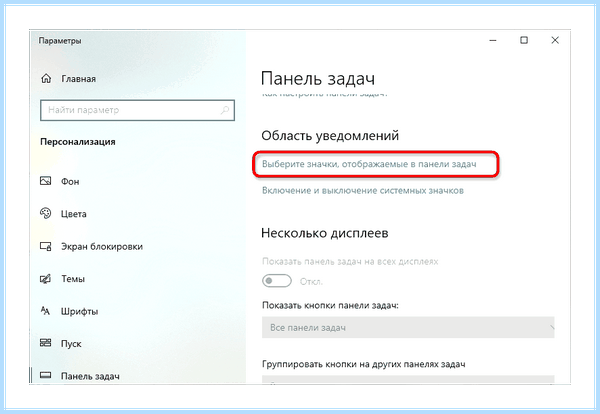This screenshot has height=414, width=600.
Task: Open the Все панели задач dropdown
Action: point(408,328)
